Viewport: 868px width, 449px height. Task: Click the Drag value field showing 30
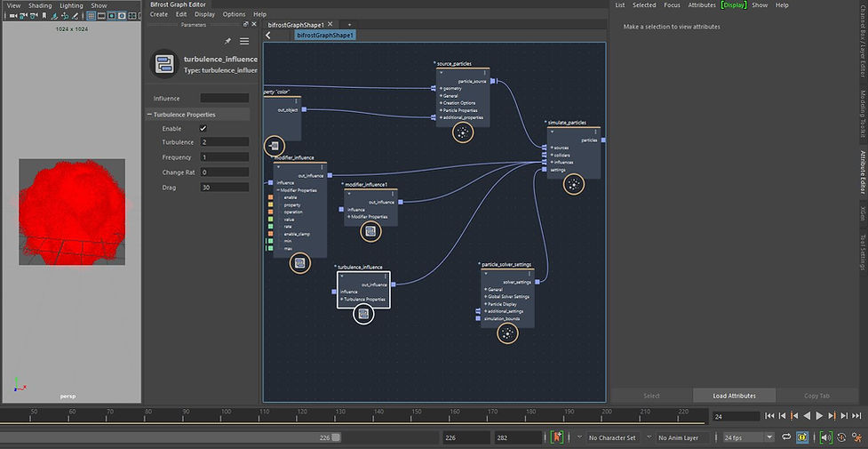coord(224,188)
